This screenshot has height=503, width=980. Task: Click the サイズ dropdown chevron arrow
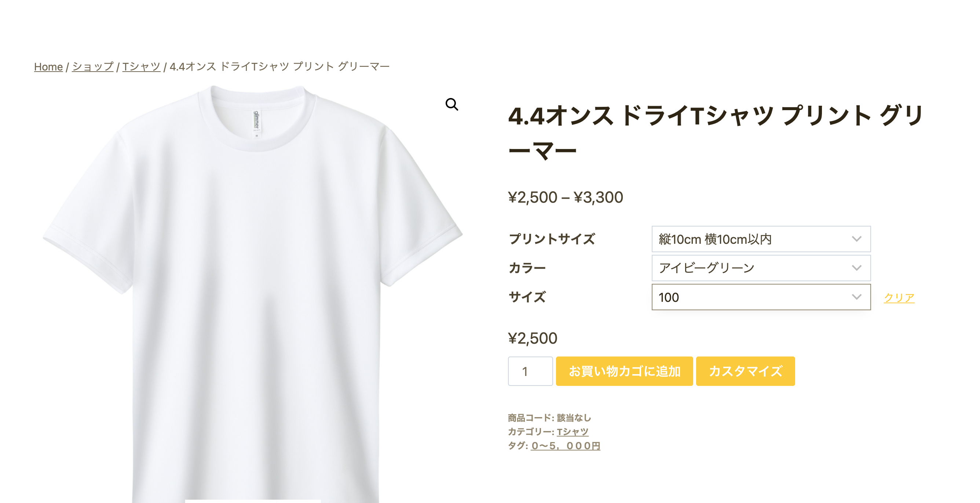[856, 297]
